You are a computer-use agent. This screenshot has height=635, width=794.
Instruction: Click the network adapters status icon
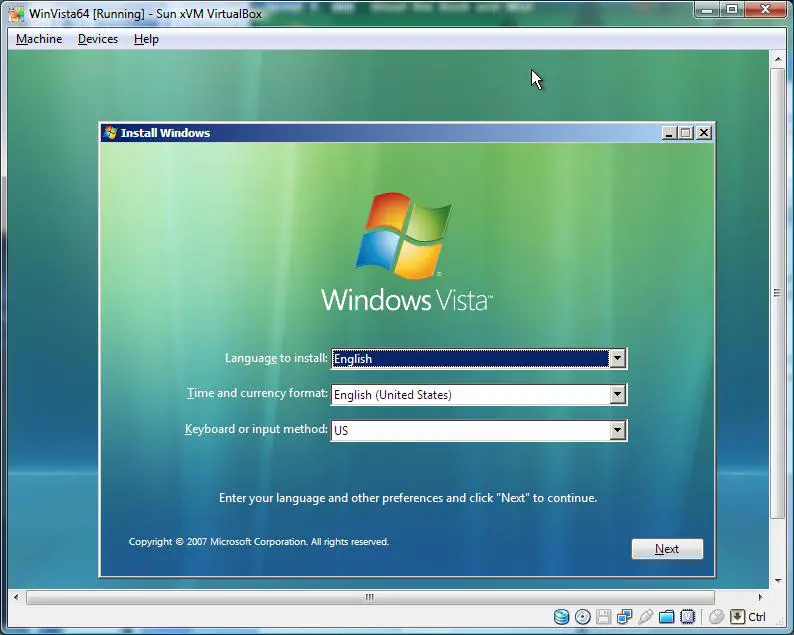[x=624, y=616]
